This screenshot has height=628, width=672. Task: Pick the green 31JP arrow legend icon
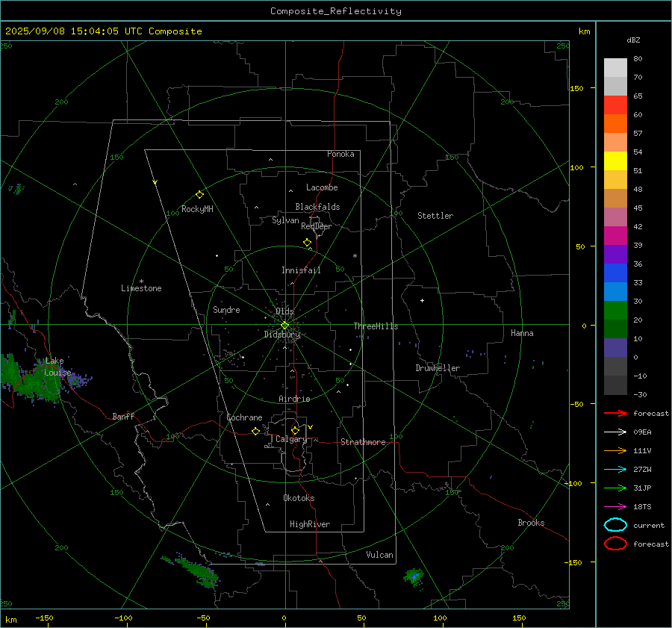point(615,488)
